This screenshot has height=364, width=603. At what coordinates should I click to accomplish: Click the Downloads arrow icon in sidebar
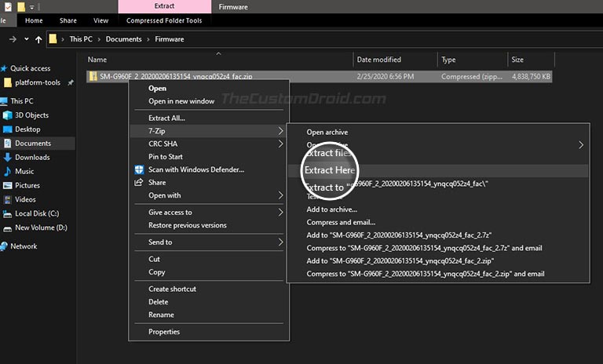click(x=7, y=157)
